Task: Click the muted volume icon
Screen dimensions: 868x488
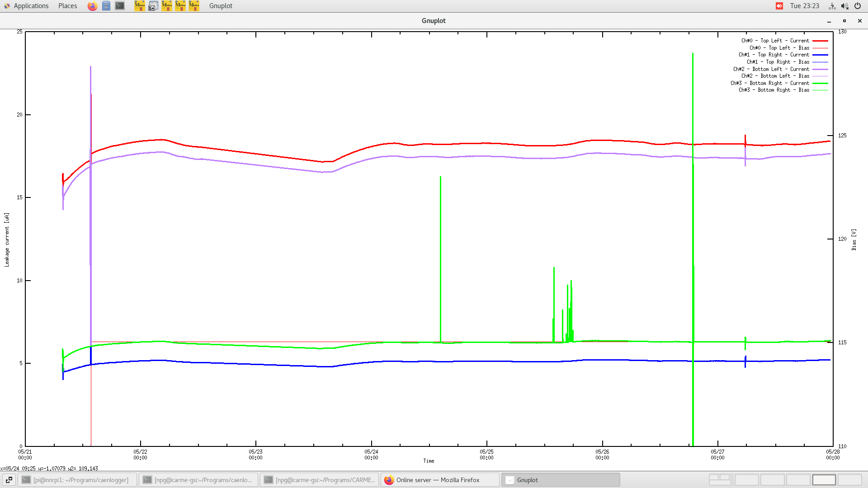Action: point(844,6)
